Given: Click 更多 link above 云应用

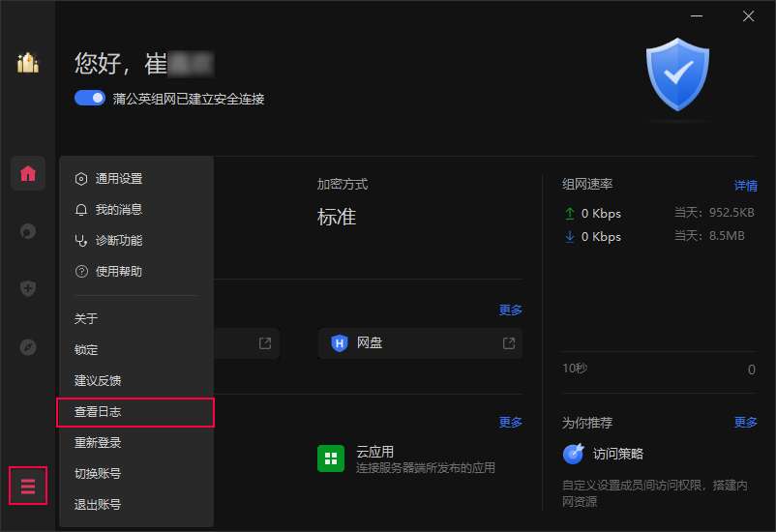Looking at the screenshot, I should coord(510,422).
